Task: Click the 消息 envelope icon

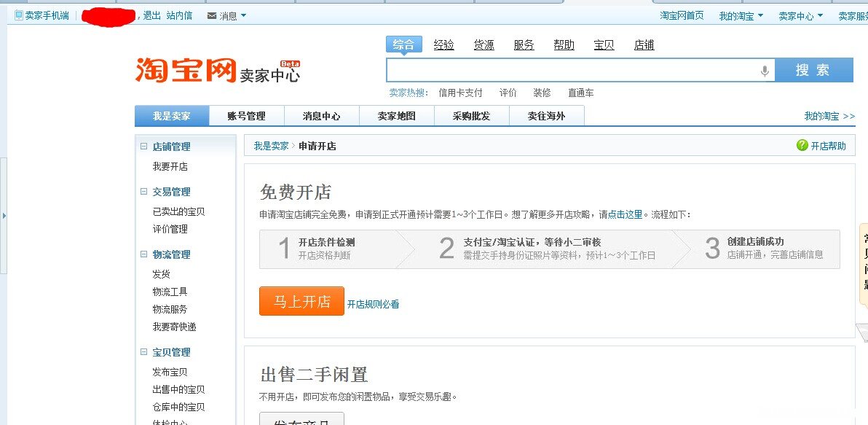Action: [x=212, y=16]
